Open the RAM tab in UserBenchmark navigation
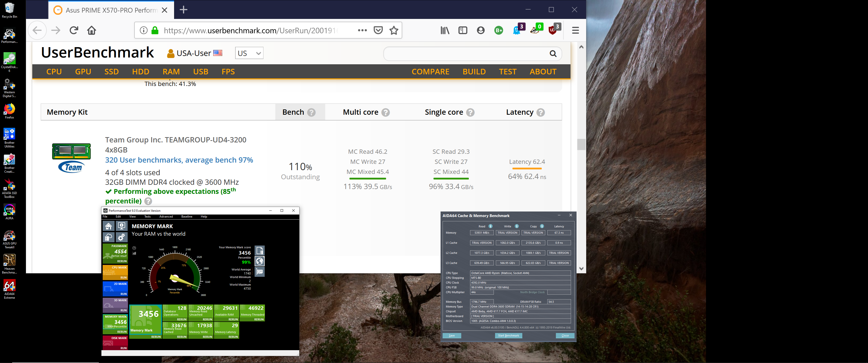 171,72
